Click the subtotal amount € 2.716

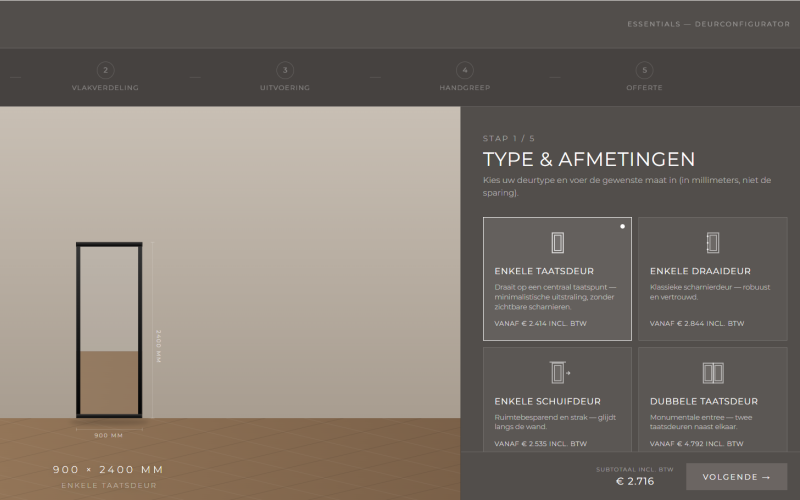pos(635,481)
